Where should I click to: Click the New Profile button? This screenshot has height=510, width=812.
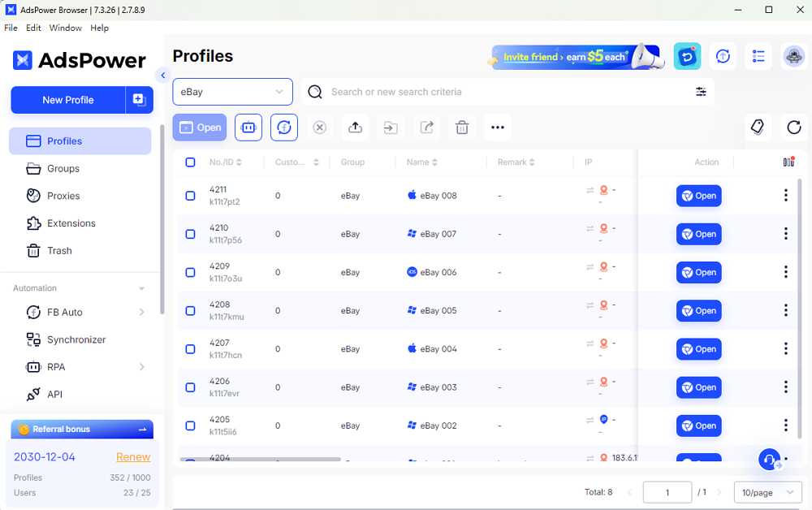click(68, 100)
